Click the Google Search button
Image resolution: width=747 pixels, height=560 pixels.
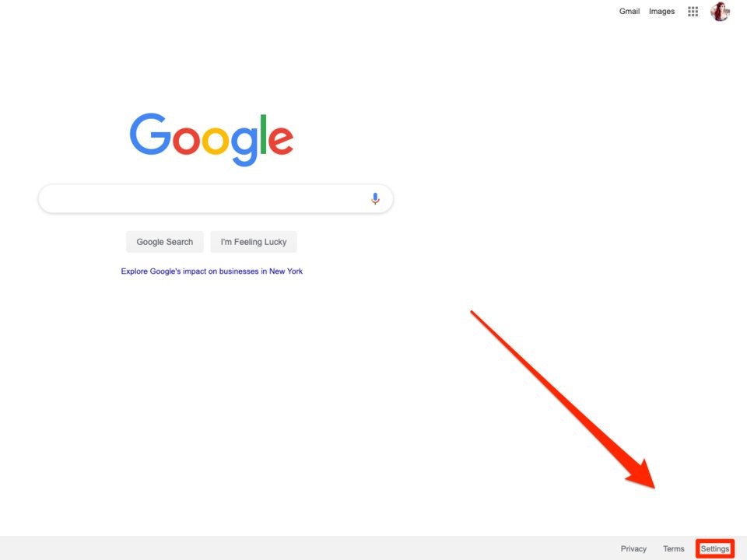coord(165,242)
